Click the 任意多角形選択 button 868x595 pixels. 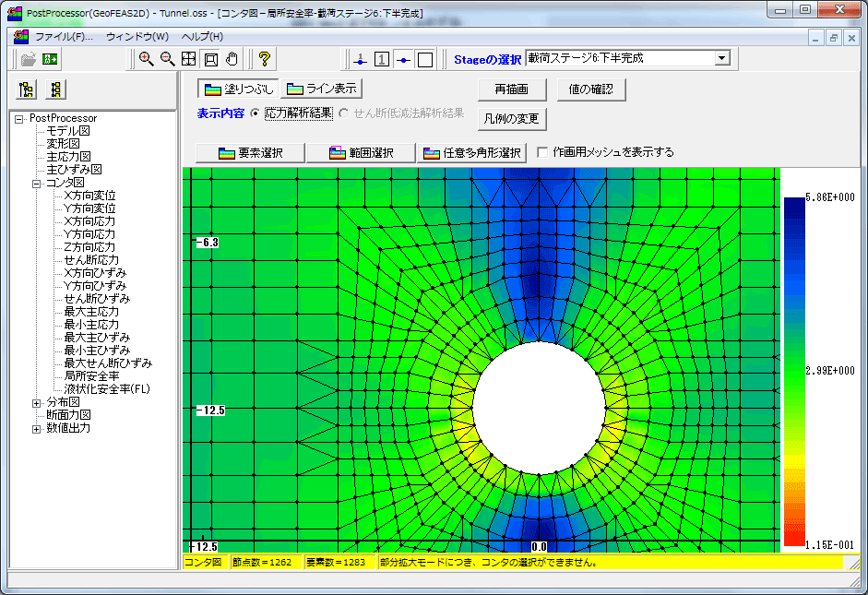coord(471,153)
